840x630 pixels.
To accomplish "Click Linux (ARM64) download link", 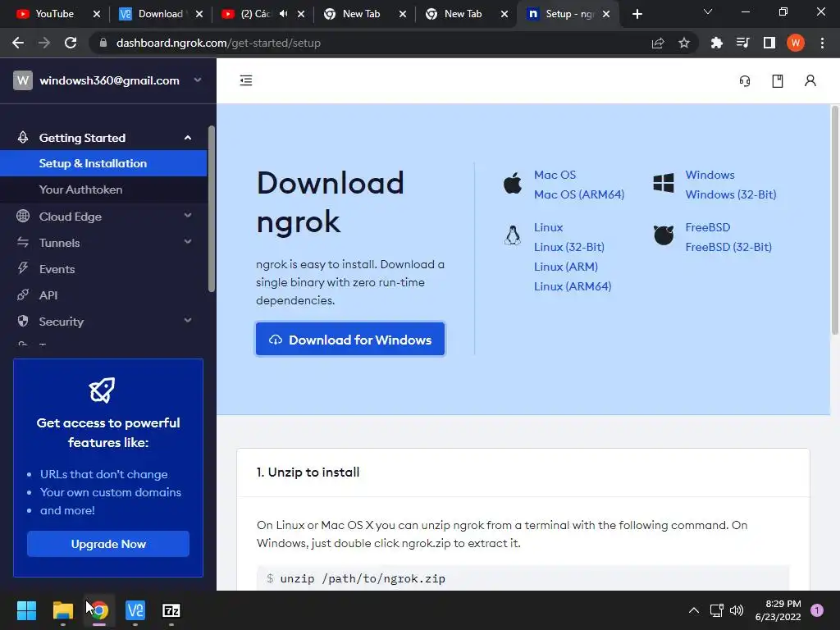I will (x=572, y=286).
